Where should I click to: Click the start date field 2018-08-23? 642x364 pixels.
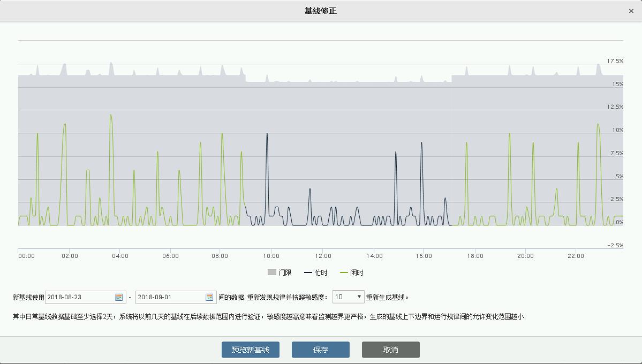click(x=80, y=297)
